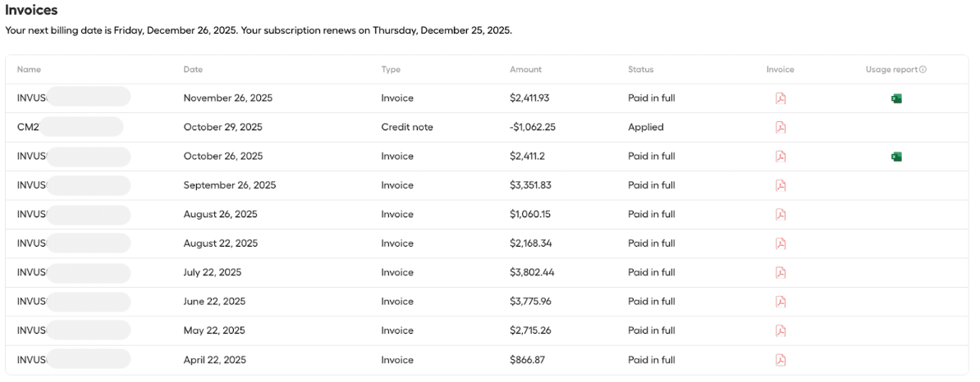This screenshot has height=382, width=980.
Task: Download PDF for August 22, 2025 invoice
Action: point(781,243)
